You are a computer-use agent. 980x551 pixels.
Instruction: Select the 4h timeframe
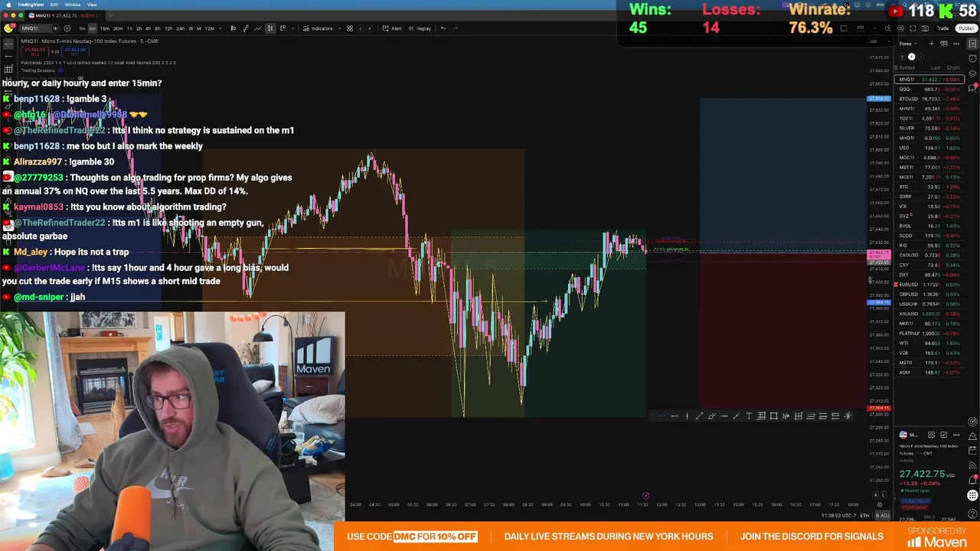click(x=148, y=28)
